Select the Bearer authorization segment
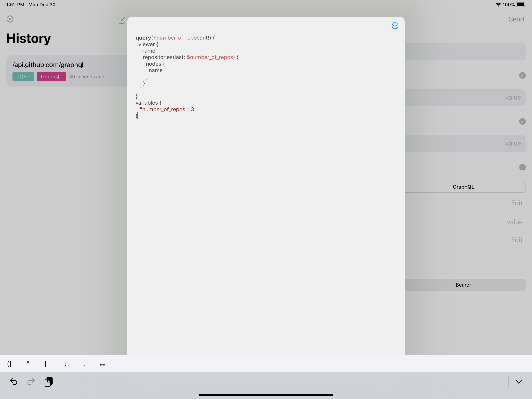Image resolution: width=532 pixels, height=399 pixels. click(463, 285)
